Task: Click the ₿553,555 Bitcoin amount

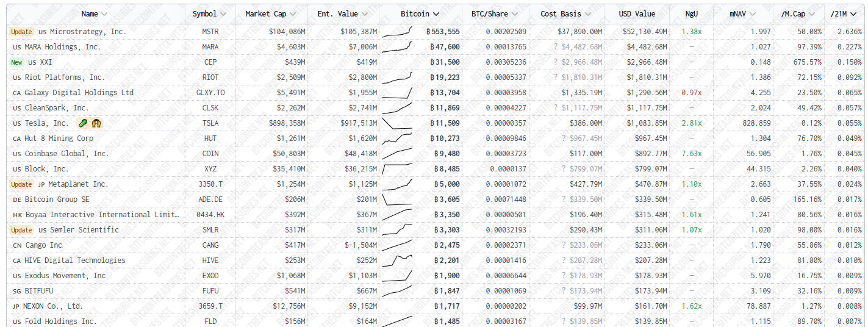Action: click(x=443, y=32)
